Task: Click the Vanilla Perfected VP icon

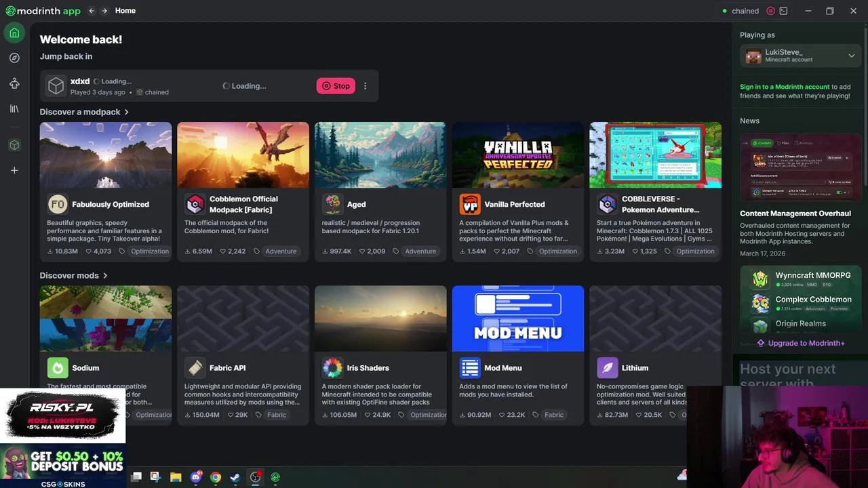Action: [x=470, y=204]
